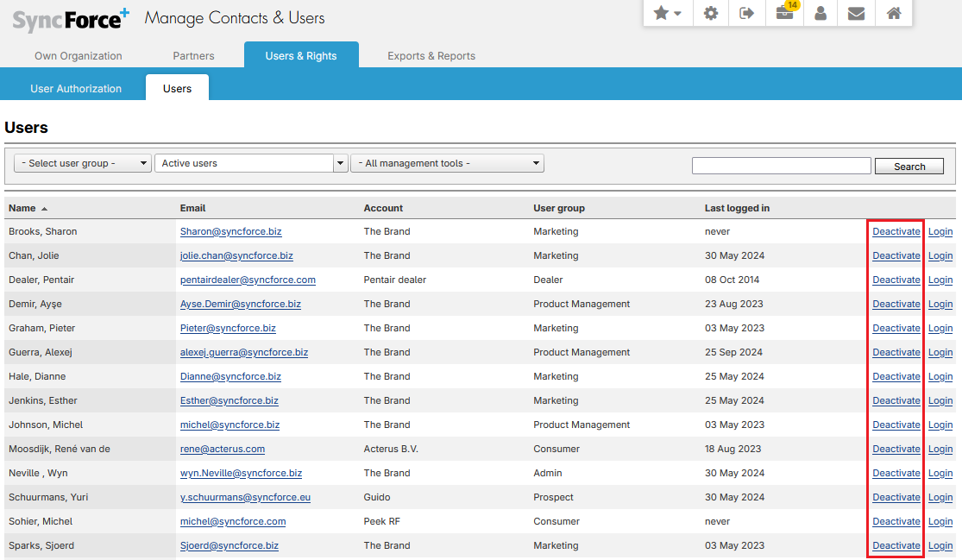Expand the 'All management tools' dropdown
962x560 pixels.
(x=447, y=163)
